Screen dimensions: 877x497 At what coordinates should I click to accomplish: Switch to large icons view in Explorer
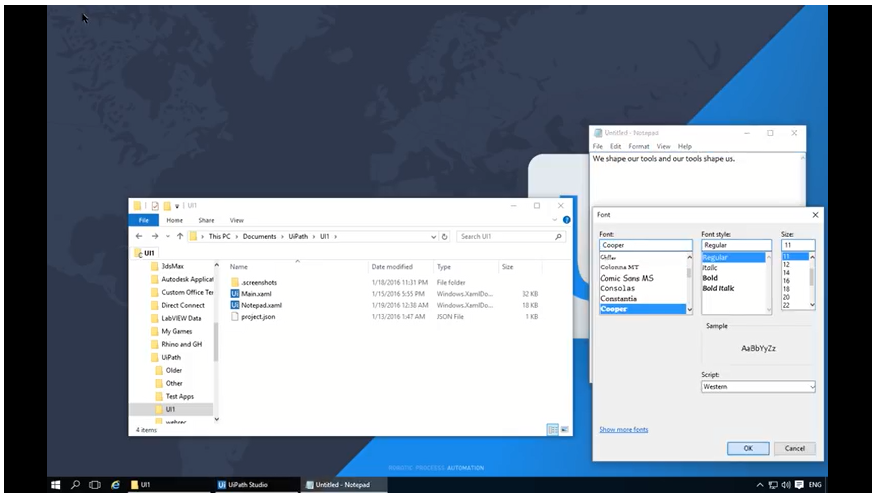point(564,429)
